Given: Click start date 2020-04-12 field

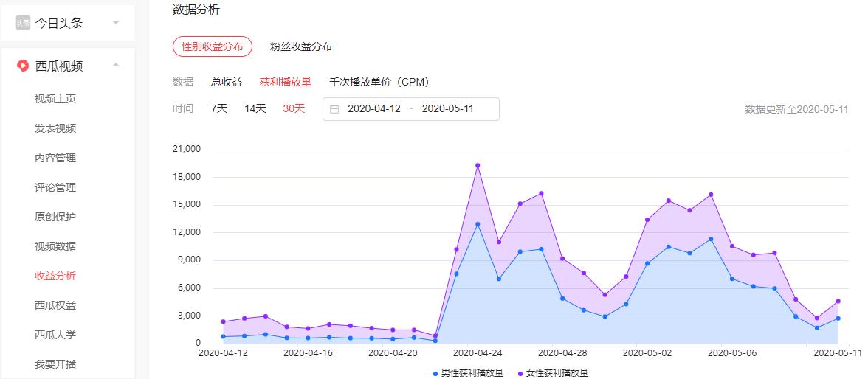Looking at the screenshot, I should point(374,109).
